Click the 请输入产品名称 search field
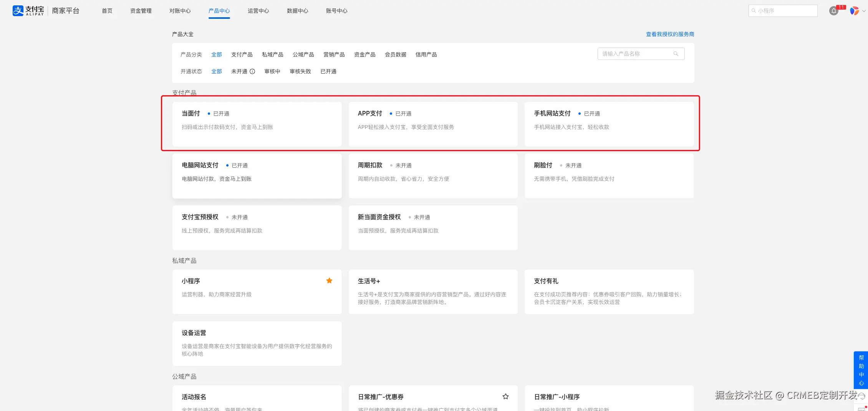The image size is (868, 411). pyautogui.click(x=641, y=54)
